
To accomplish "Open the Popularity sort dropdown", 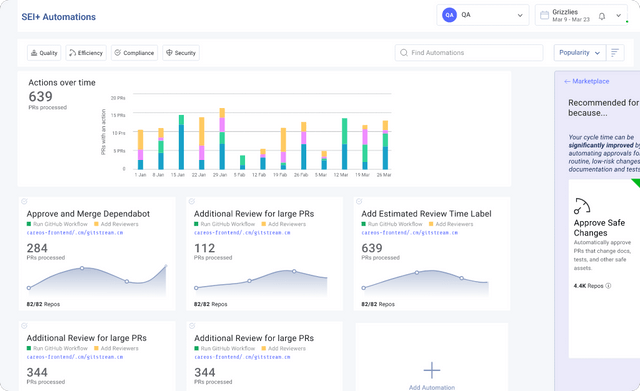I will click(x=579, y=53).
